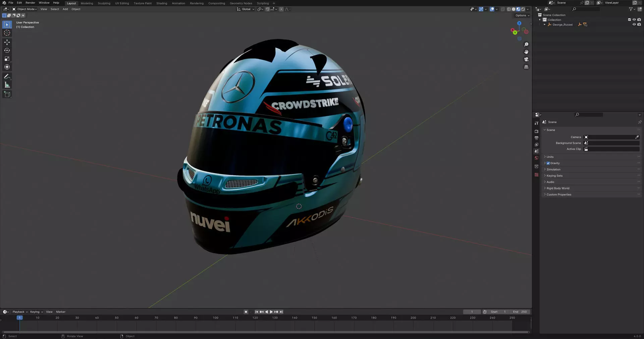Click the Zoom view magnifier icon

click(526, 44)
